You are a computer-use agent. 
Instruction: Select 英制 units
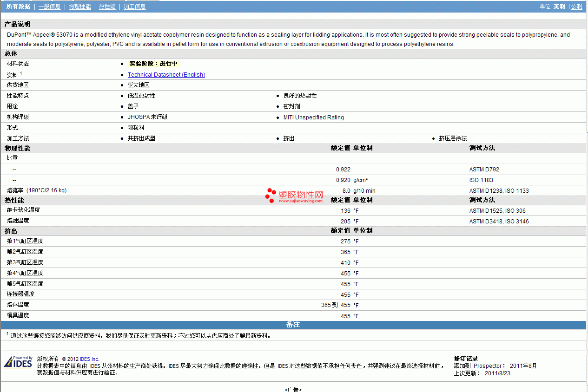click(x=559, y=7)
